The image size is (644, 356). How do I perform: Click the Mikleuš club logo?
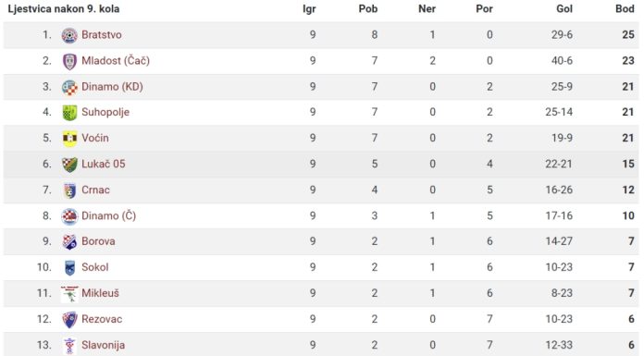tap(69, 294)
